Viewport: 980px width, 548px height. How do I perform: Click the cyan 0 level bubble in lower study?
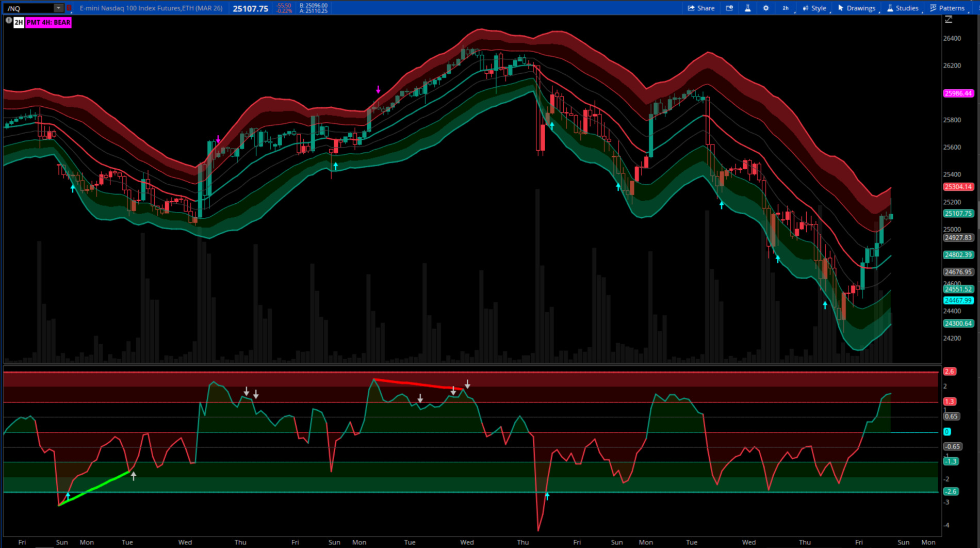coord(947,432)
